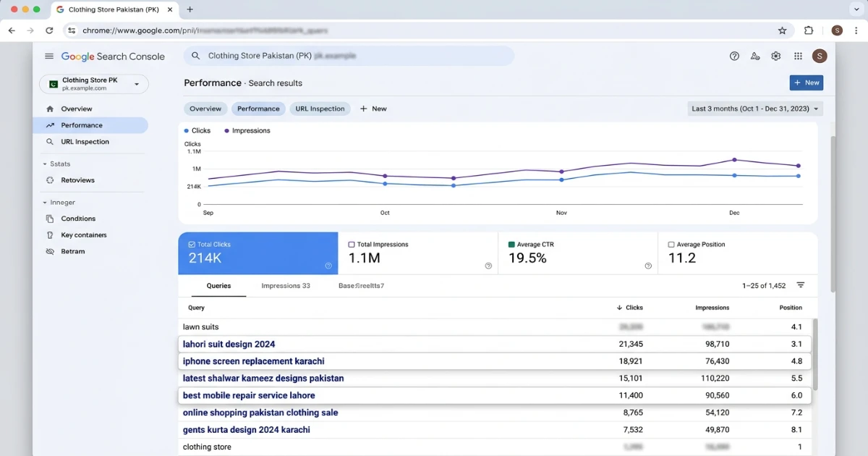This screenshot has width=868, height=456.
Task: Click the Total Impressions help icon
Action: pos(488,266)
